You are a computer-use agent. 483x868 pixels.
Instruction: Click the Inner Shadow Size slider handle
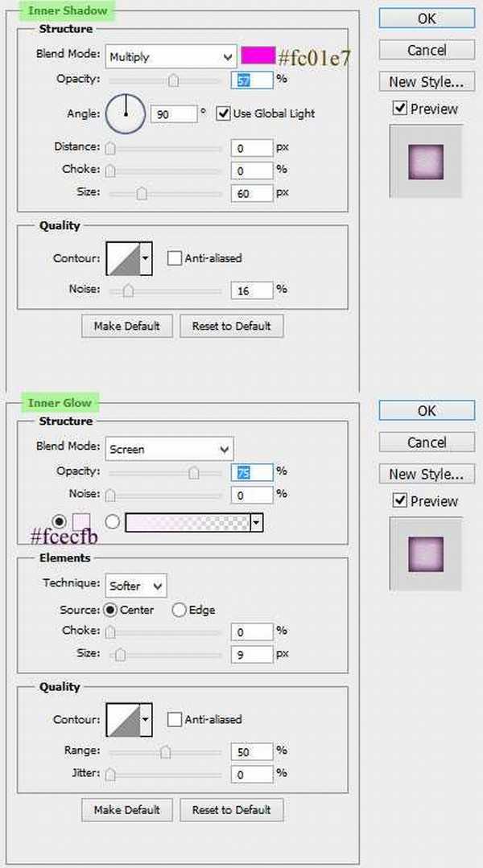pyautogui.click(x=142, y=193)
